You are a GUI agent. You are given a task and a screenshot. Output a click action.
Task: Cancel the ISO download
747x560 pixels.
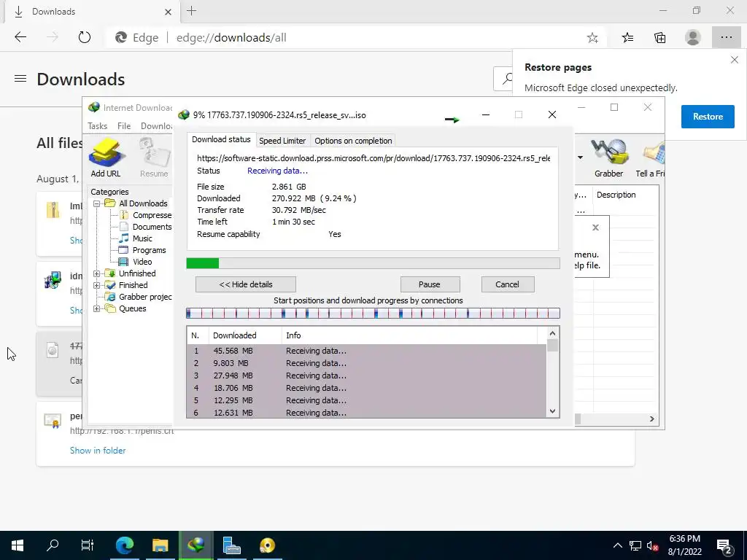pos(508,284)
